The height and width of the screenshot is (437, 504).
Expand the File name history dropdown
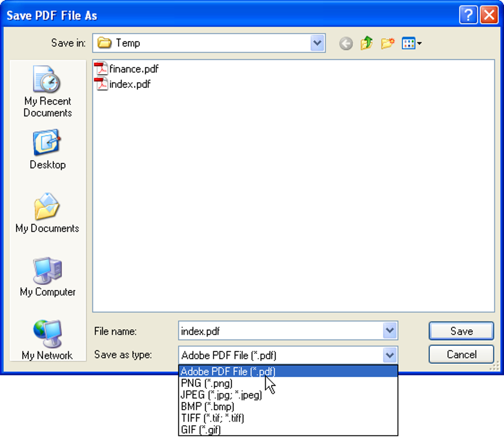tap(389, 330)
